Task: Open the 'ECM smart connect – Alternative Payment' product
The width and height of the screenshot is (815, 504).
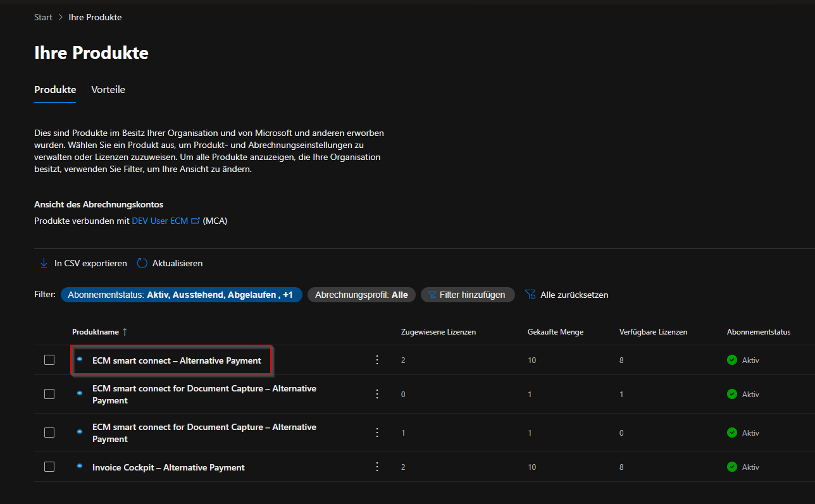Action: (177, 360)
